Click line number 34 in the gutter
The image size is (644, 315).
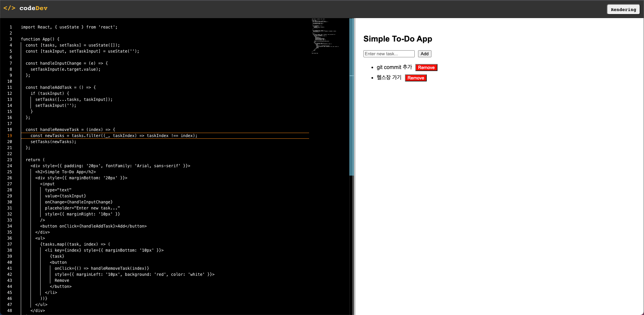(x=9, y=226)
